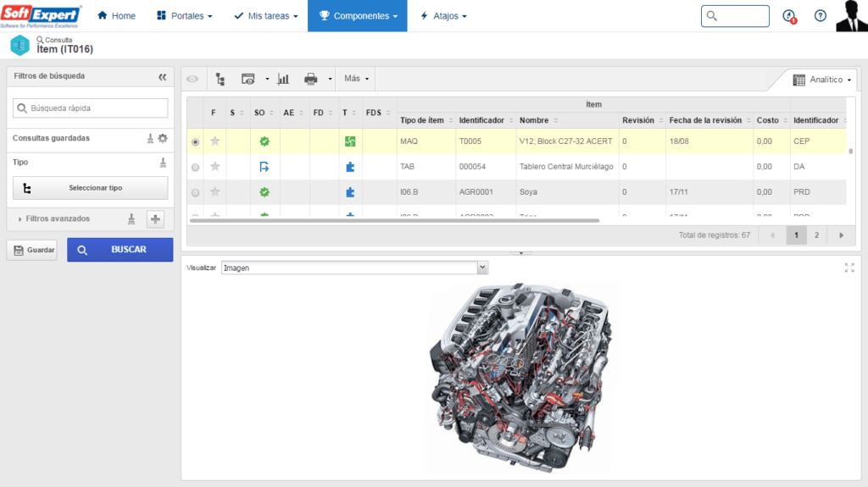Expand the Filtros avanzados section
The width and height of the screenshot is (868, 487).
tap(55, 219)
